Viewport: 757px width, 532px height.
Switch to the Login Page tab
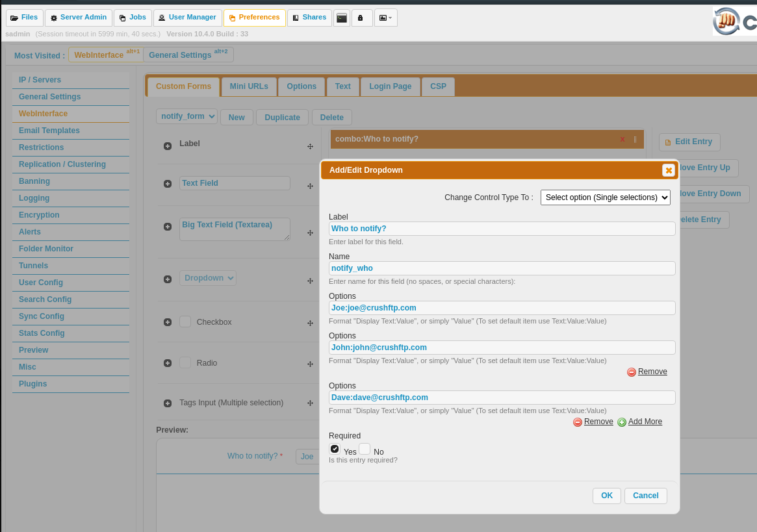tap(391, 86)
